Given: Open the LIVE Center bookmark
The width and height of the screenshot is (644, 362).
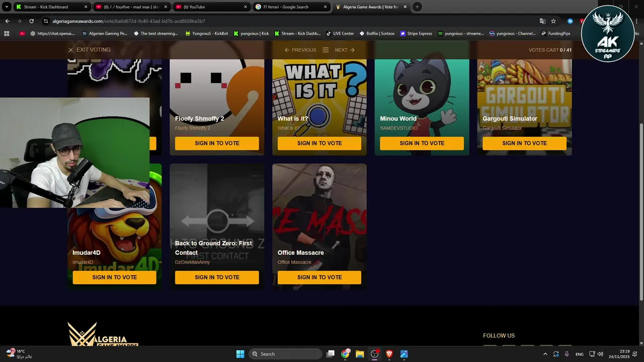Looking at the screenshot, I should pyautogui.click(x=340, y=34).
